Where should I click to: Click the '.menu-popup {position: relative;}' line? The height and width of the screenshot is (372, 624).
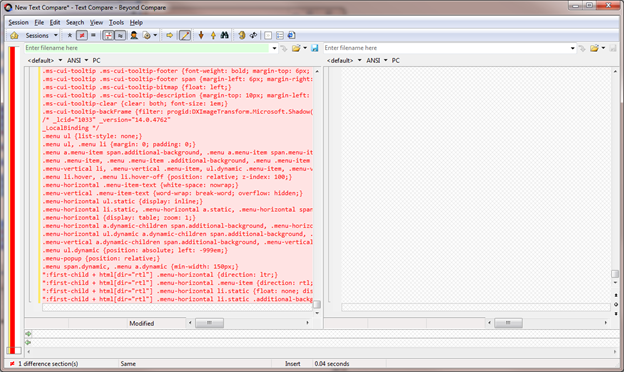[101, 259]
